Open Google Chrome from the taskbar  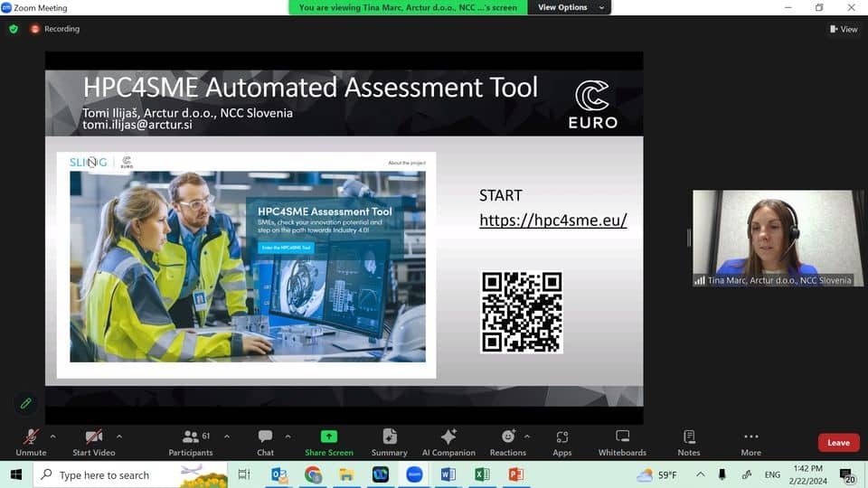click(x=313, y=474)
